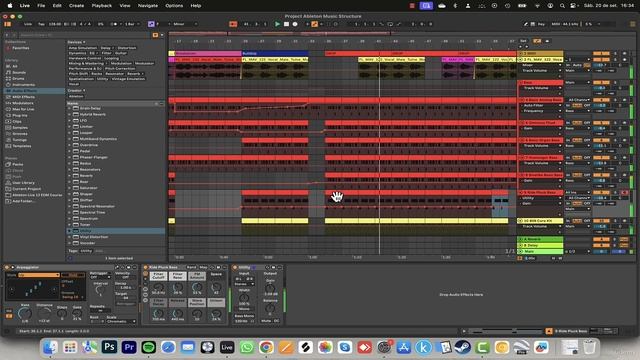Select Sounds in the Library sidebar
The height and width of the screenshot is (360, 640).
pos(19,72)
